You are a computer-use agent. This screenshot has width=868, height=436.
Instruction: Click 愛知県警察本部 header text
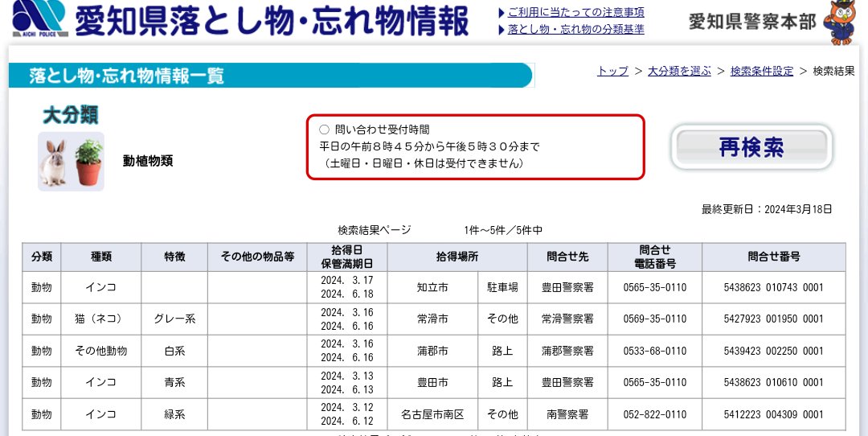(752, 22)
